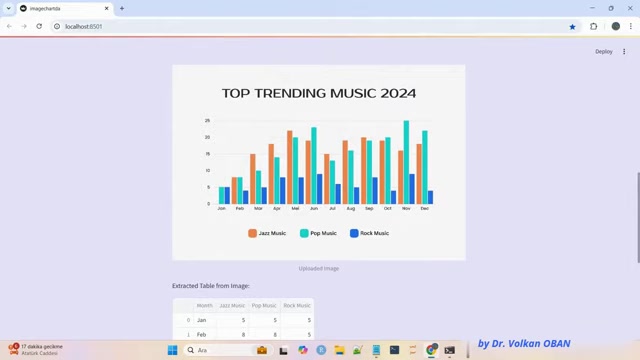Click the Deploy button
640x360 pixels.
coord(604,51)
